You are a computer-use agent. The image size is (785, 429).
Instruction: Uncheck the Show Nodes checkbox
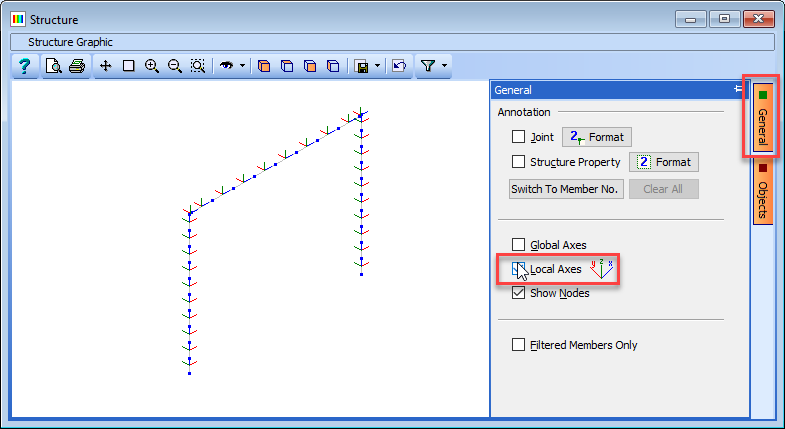click(x=519, y=293)
